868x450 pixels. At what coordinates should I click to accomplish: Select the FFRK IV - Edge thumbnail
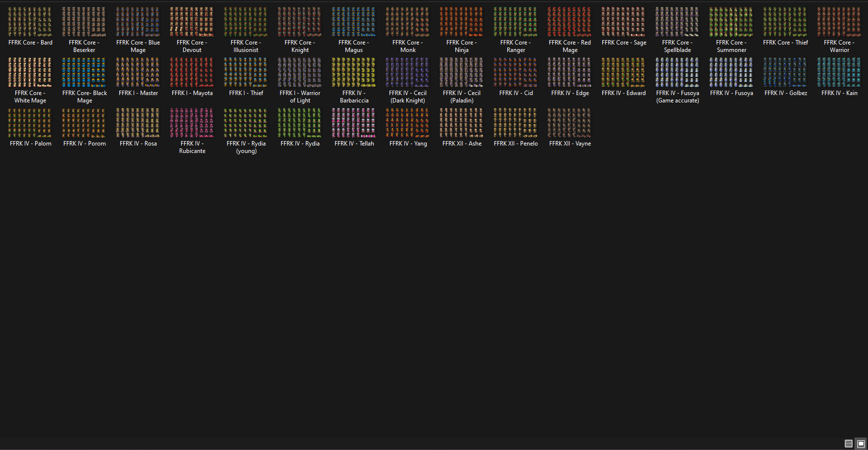[x=570, y=72]
